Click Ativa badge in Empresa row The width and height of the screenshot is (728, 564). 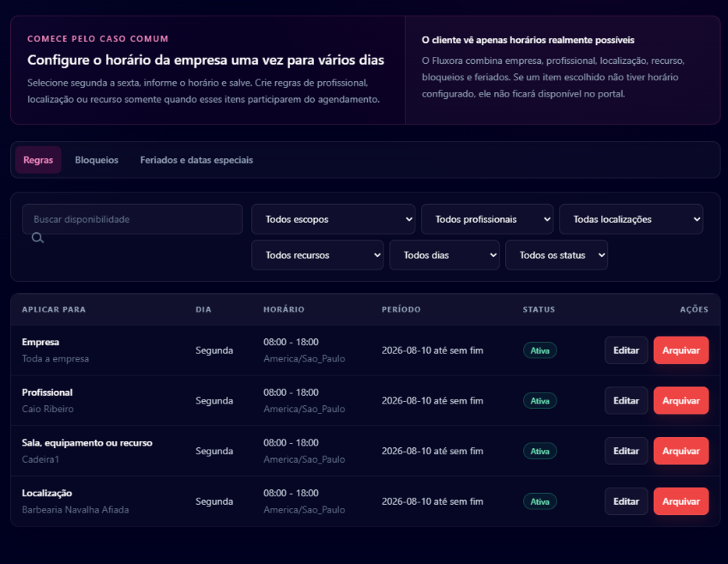tap(540, 351)
